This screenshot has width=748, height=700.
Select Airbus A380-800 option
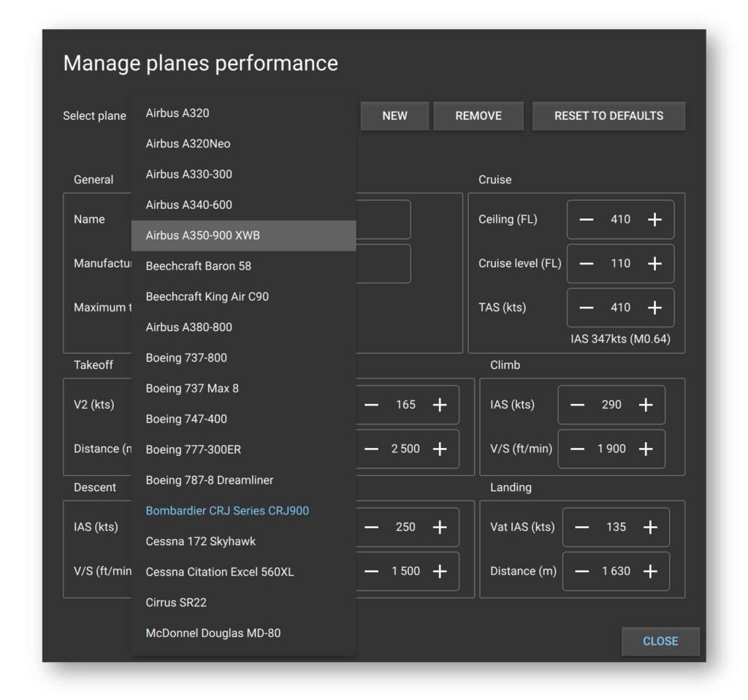click(244, 327)
